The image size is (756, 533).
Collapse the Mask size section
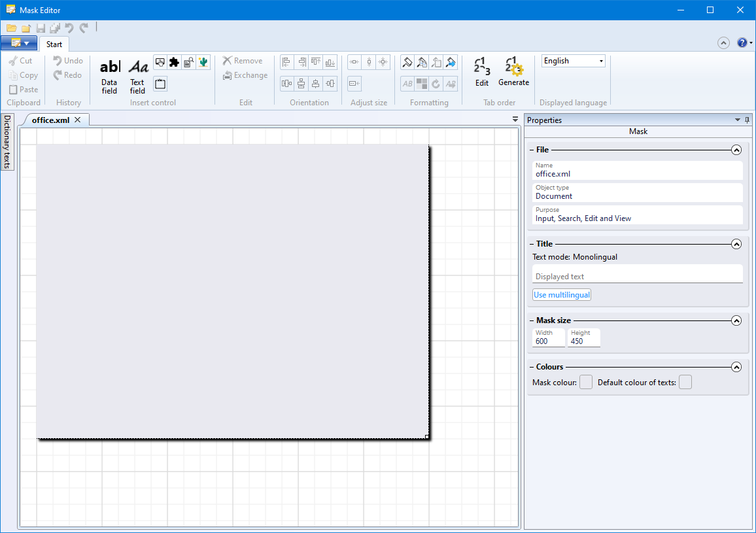click(x=736, y=320)
